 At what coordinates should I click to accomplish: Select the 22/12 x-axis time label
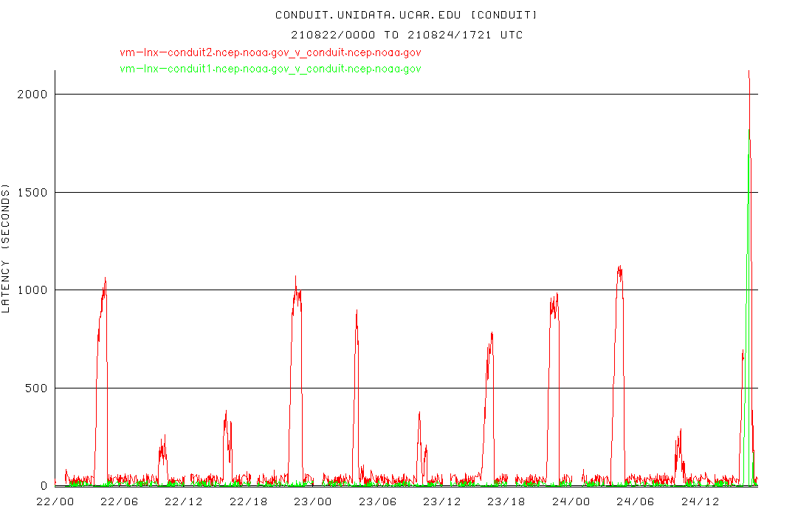[184, 501]
